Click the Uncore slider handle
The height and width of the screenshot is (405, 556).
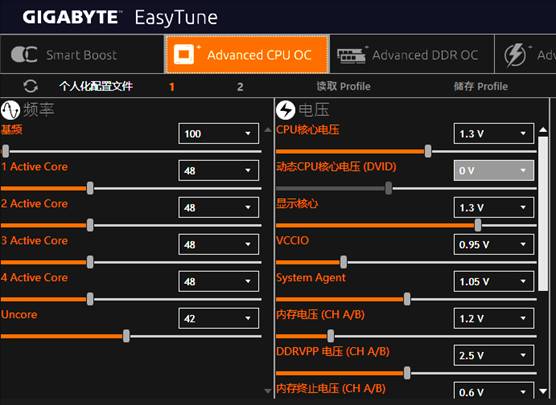tap(126, 336)
